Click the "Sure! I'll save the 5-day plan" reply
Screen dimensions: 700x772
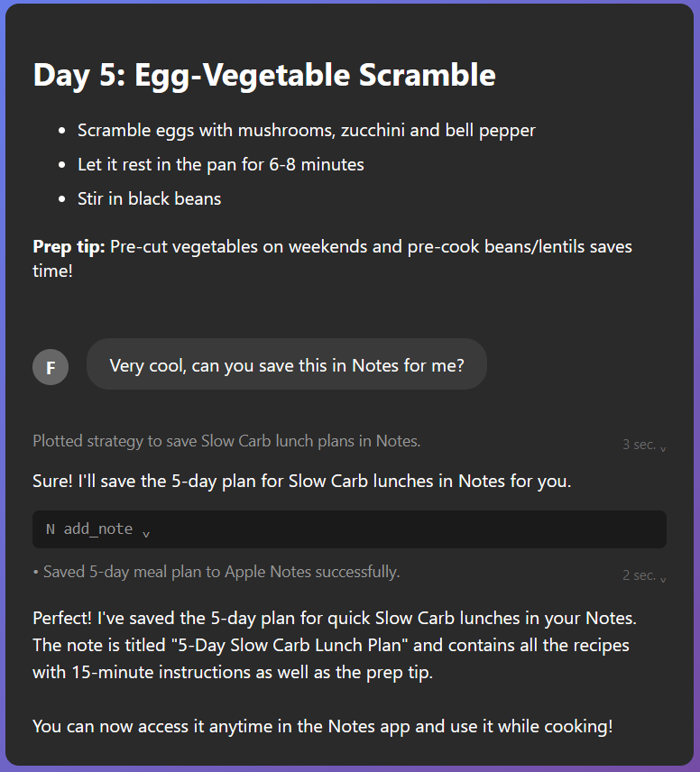301,482
